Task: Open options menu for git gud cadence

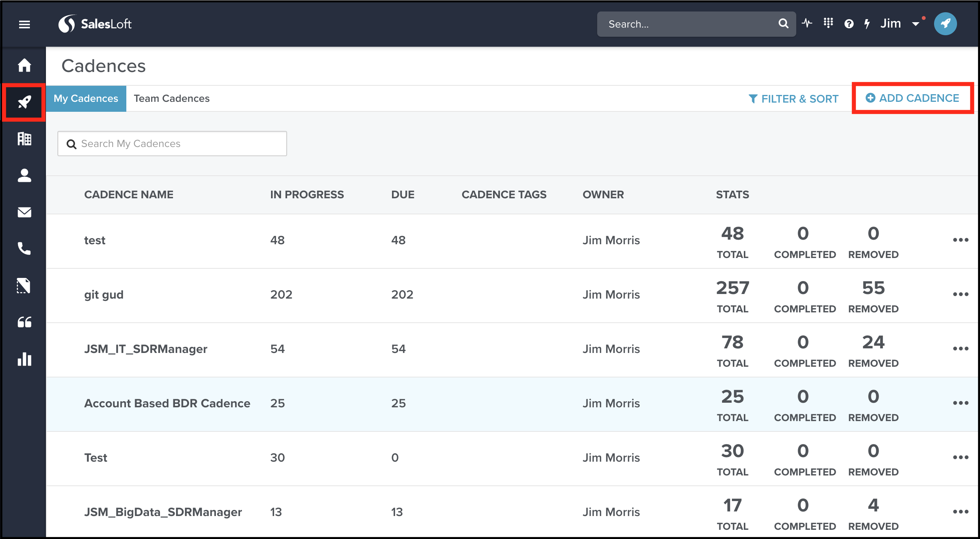Action: tap(960, 294)
